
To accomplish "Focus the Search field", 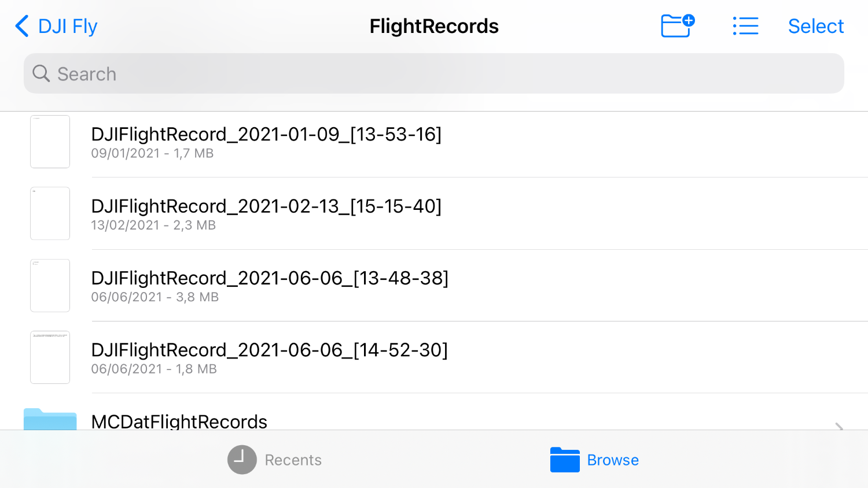I will point(434,73).
